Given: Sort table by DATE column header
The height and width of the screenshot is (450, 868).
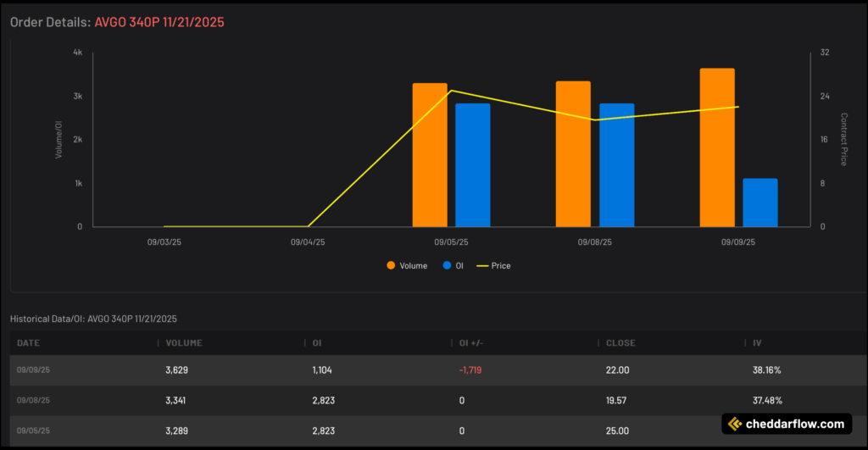Looking at the screenshot, I should 28,343.
